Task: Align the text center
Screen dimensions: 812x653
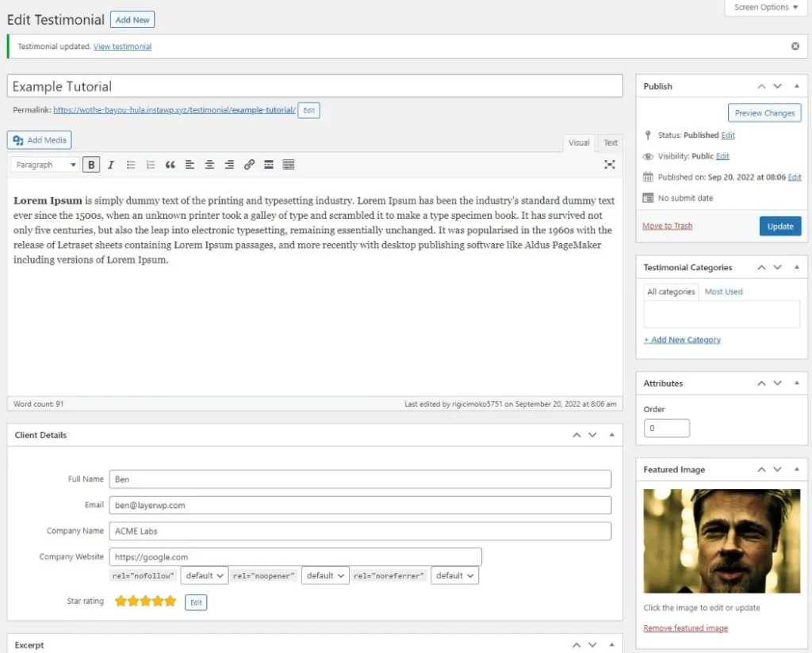Action: click(x=209, y=164)
